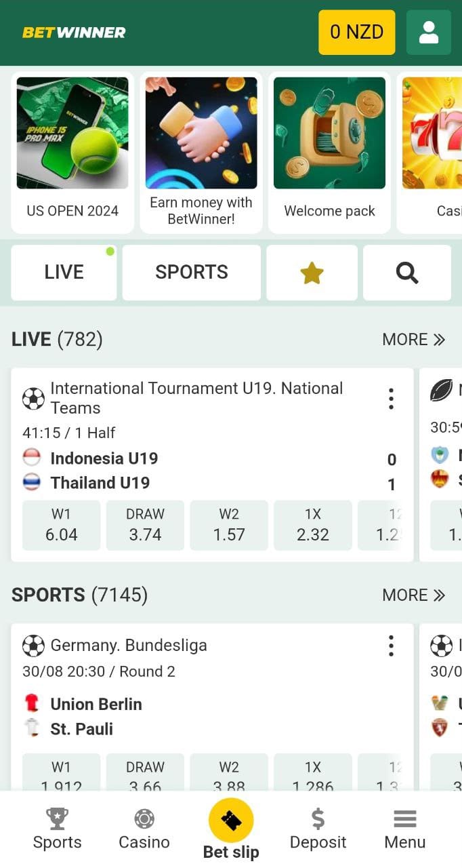This screenshot has width=462, height=868.
Task: Pick W2 odds 1.57 for Thailand U19
Action: [x=229, y=525]
